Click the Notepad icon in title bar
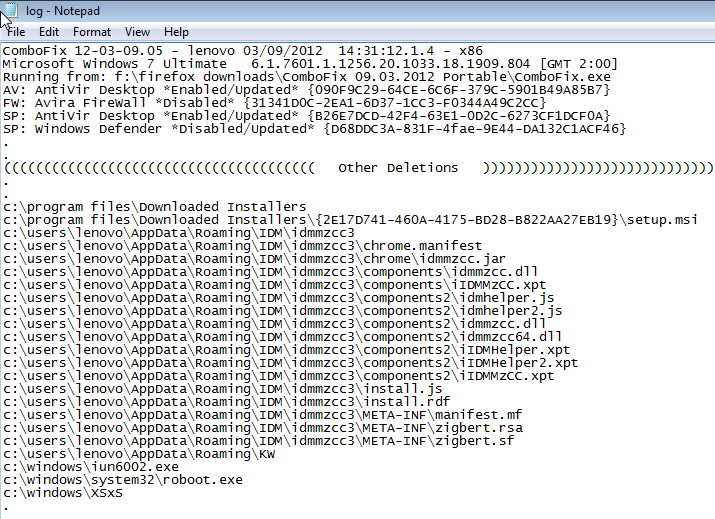This screenshot has width=715, height=519. pyautogui.click(x=11, y=10)
